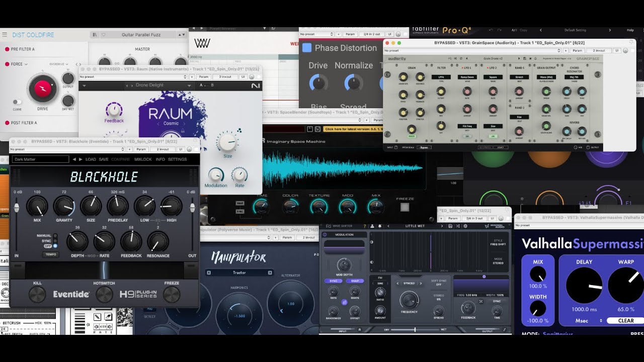Click the GrainSpace output power icon
The image size is (644, 362).
588,147
